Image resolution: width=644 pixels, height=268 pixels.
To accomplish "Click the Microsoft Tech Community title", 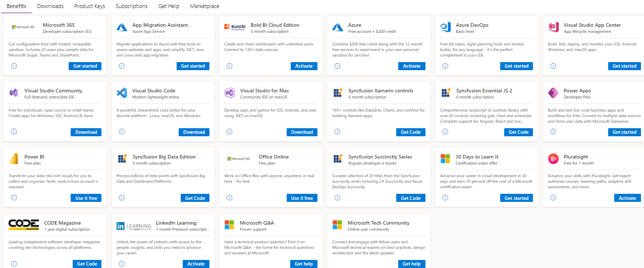I will 379,223.
